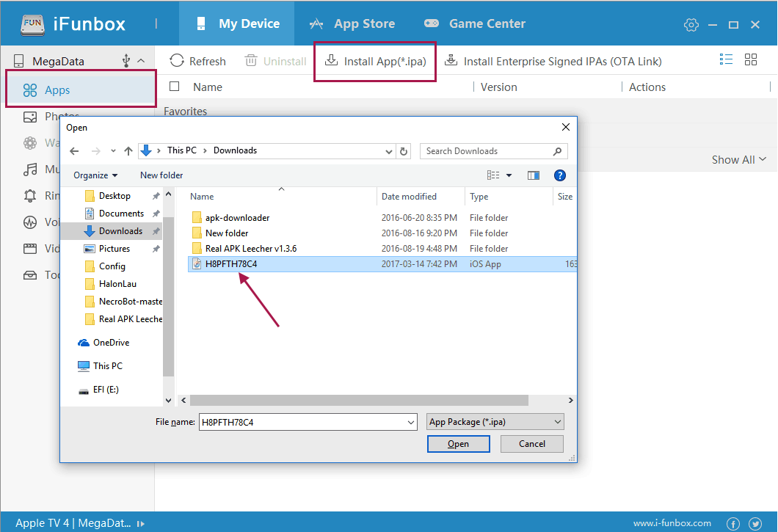Switch to App Store tab
Screen dimensions: 778x532
click(352, 23)
